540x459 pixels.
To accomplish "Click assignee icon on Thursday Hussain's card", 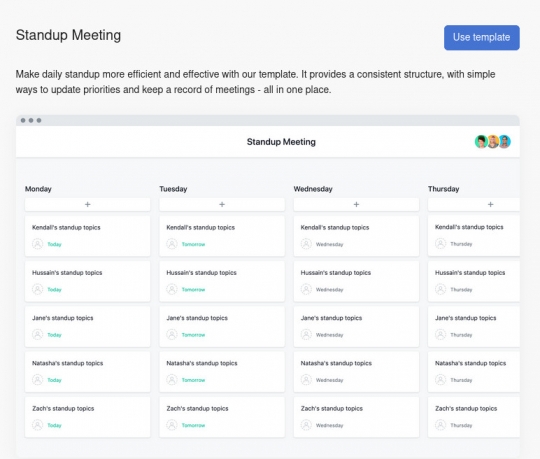I will click(x=440, y=289).
